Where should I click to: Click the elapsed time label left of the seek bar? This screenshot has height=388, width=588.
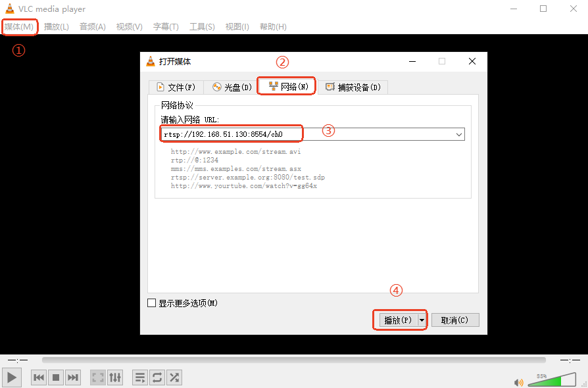pos(18,360)
